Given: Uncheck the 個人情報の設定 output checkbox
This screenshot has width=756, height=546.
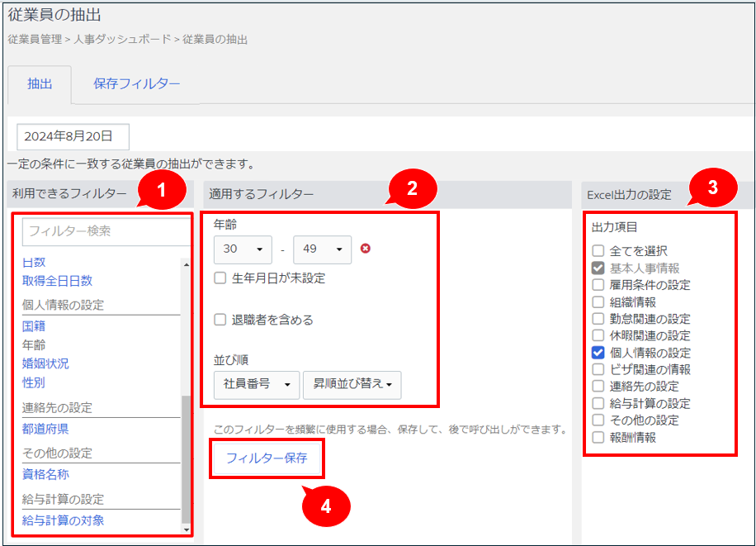Looking at the screenshot, I should pyautogui.click(x=598, y=353).
